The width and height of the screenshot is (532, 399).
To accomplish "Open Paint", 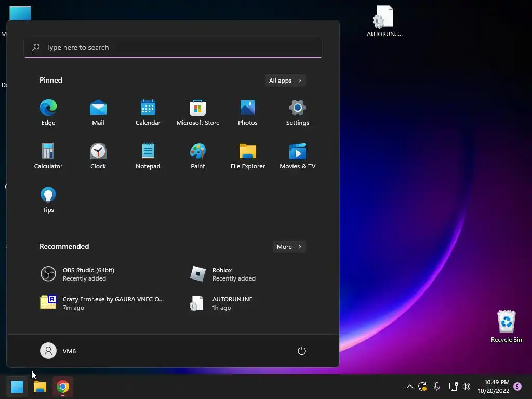I will tap(198, 156).
